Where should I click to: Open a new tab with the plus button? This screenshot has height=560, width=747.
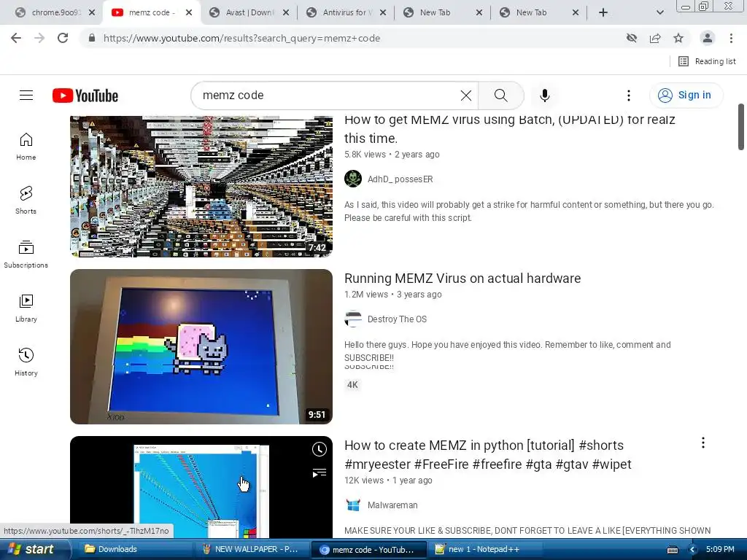pos(603,12)
